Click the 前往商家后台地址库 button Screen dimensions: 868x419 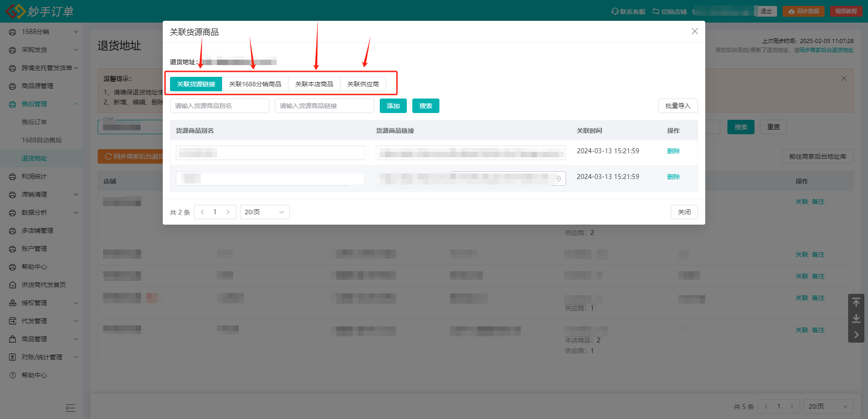[818, 156]
